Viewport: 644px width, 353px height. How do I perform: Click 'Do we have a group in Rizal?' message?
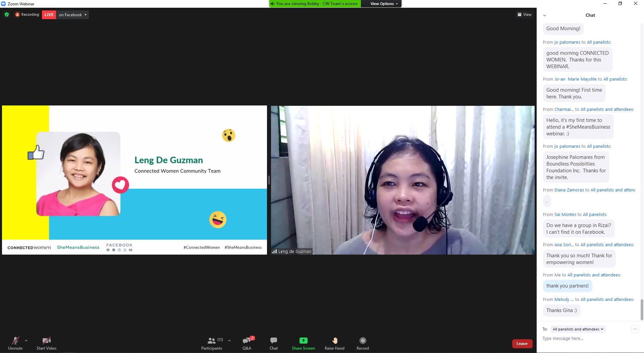[x=579, y=229]
